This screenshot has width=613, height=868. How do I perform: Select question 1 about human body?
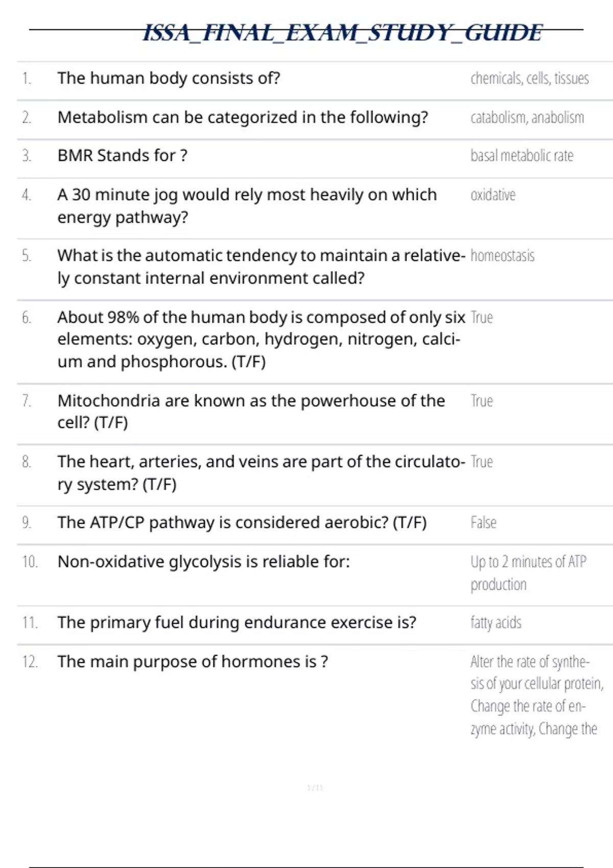(169, 78)
